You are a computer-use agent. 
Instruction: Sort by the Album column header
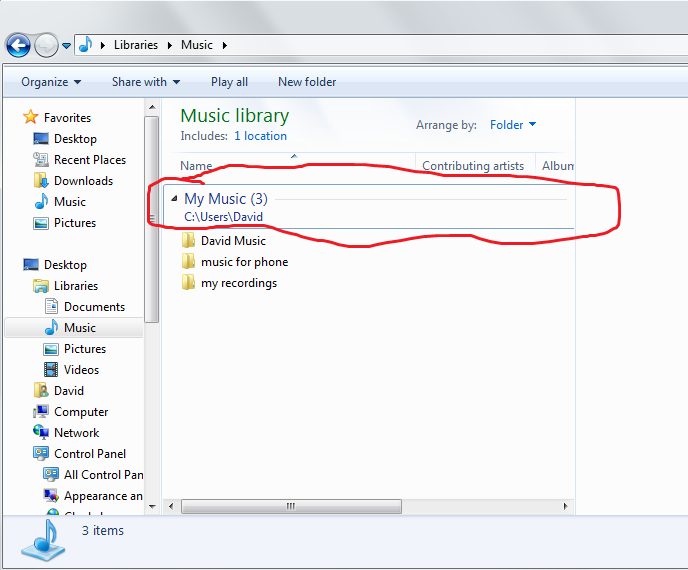click(557, 166)
